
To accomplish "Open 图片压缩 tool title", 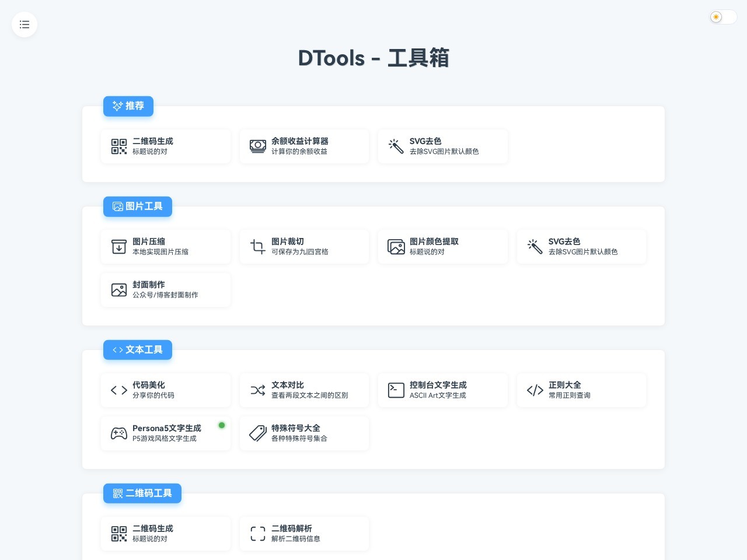I will (x=149, y=242).
